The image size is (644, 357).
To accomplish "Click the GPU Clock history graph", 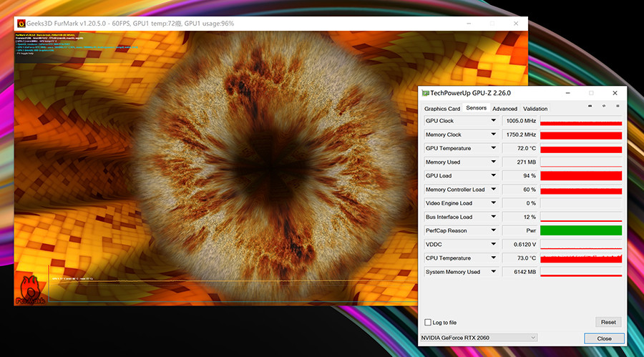I will pyautogui.click(x=581, y=121).
